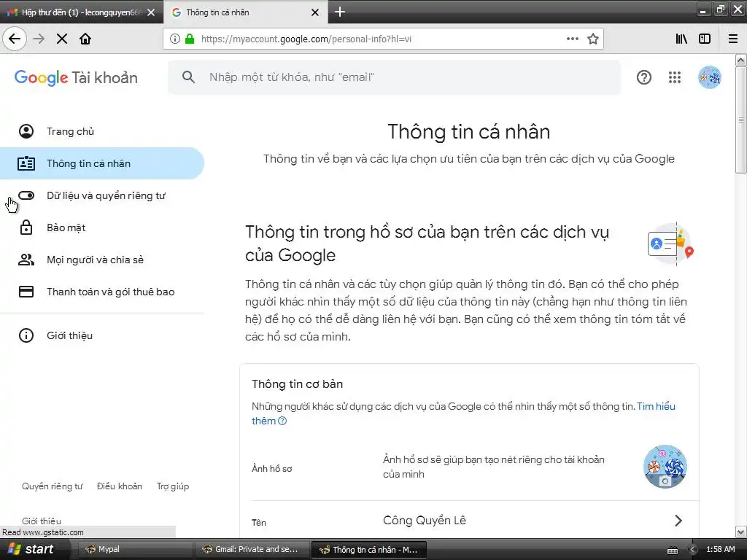The height and width of the screenshot is (560, 747).
Task: Select the Thông tin cá nhân browser tab
Action: [245, 12]
